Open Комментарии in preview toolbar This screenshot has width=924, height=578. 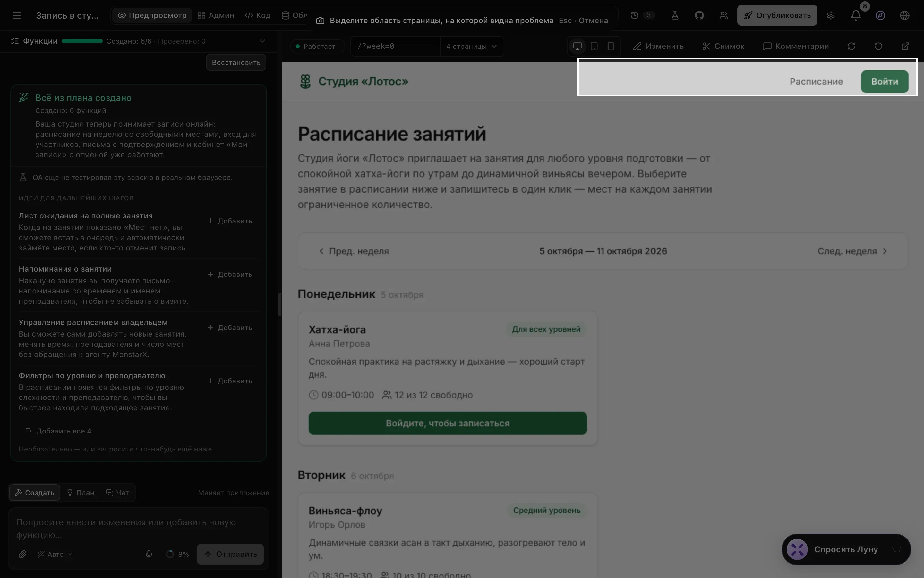point(796,46)
